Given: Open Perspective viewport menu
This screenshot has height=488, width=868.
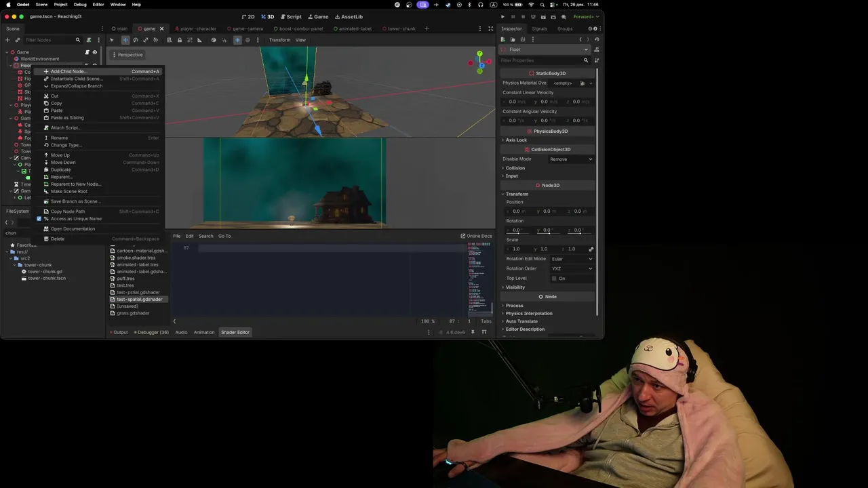Looking at the screenshot, I should pyautogui.click(x=128, y=55).
